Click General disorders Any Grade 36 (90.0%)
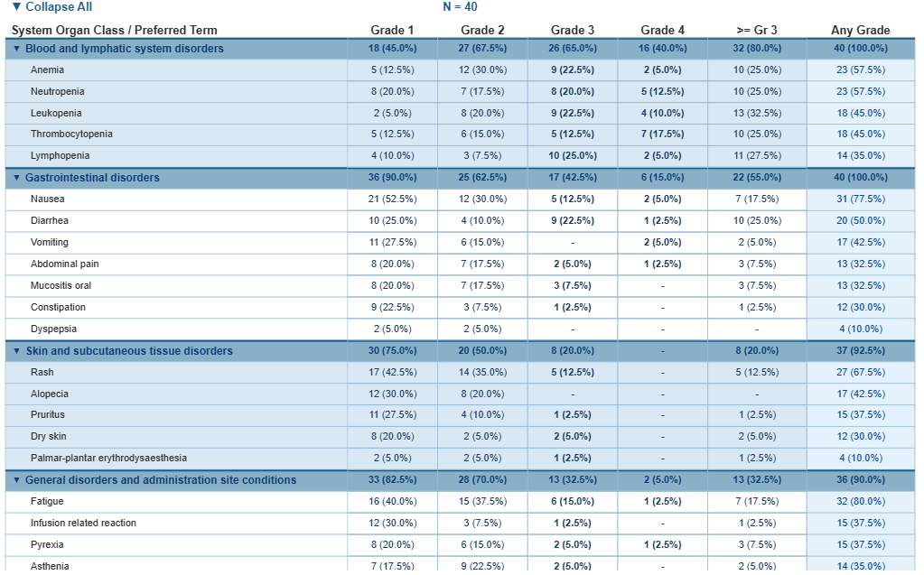The width and height of the screenshot is (924, 575). tap(861, 480)
